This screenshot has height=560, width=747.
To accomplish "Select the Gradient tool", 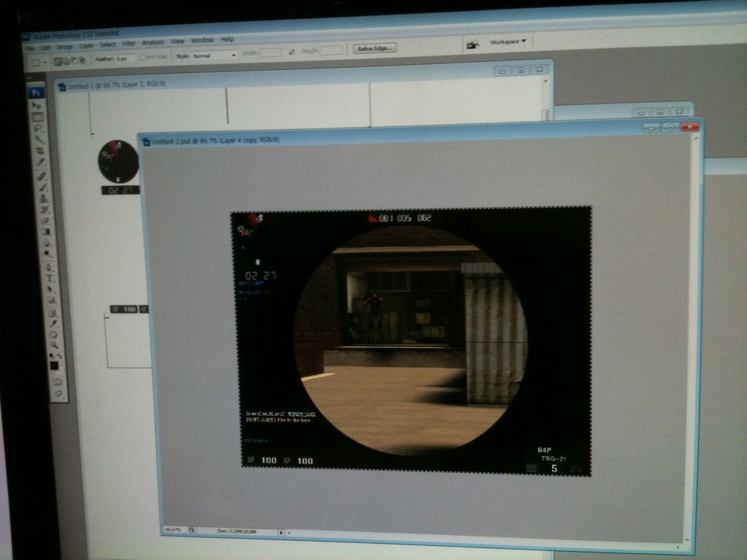I will pyautogui.click(x=46, y=232).
